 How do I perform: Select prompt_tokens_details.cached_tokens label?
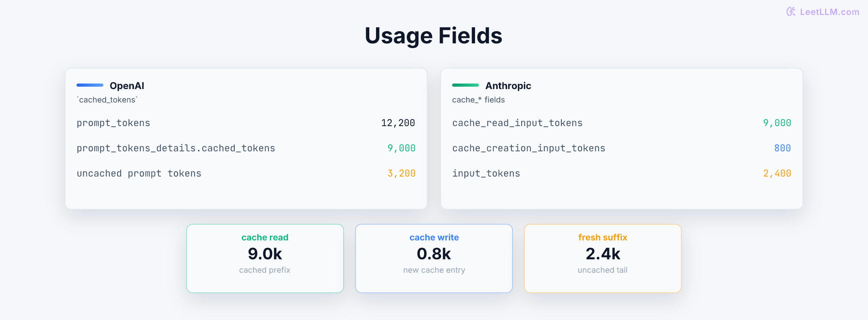(176, 148)
